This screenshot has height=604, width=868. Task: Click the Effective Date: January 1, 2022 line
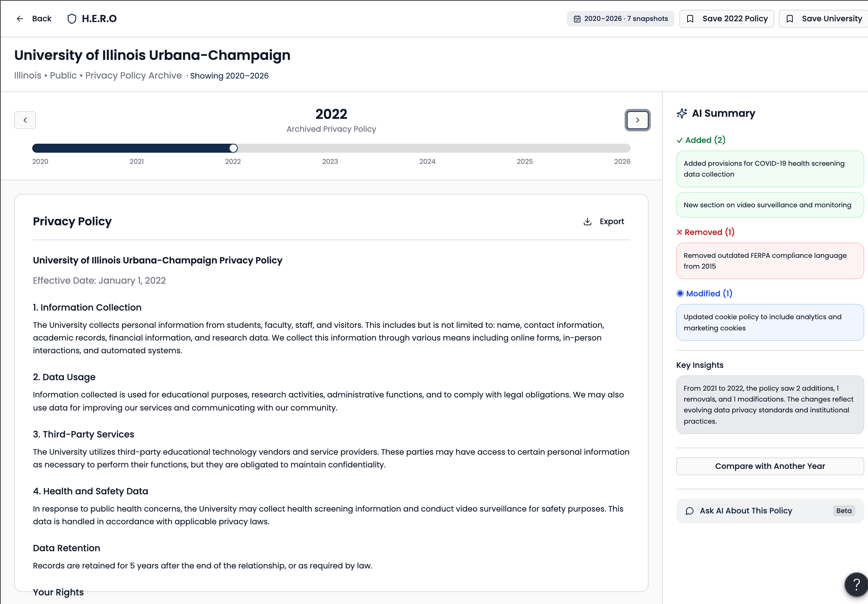(x=100, y=280)
